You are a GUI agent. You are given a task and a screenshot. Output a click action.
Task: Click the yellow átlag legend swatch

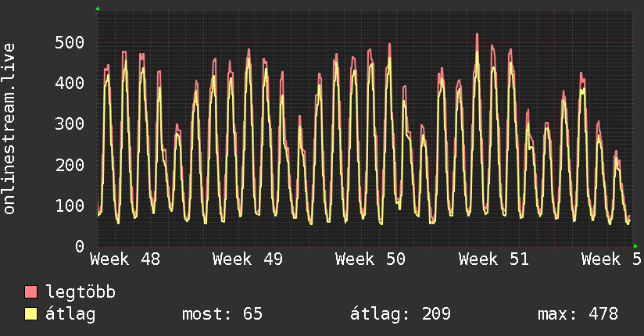30,313
